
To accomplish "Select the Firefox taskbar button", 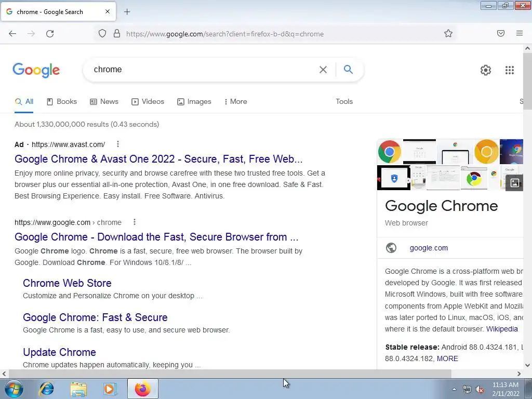I will coord(143,389).
